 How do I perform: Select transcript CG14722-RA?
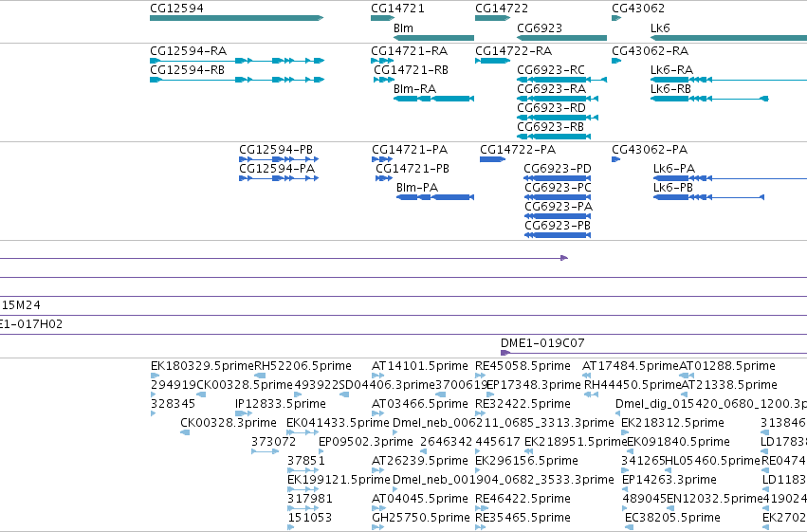[x=492, y=61]
